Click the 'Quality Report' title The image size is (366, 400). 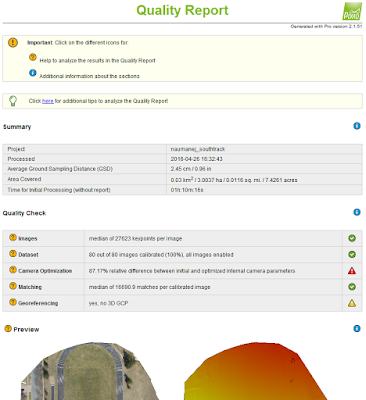tap(182, 10)
